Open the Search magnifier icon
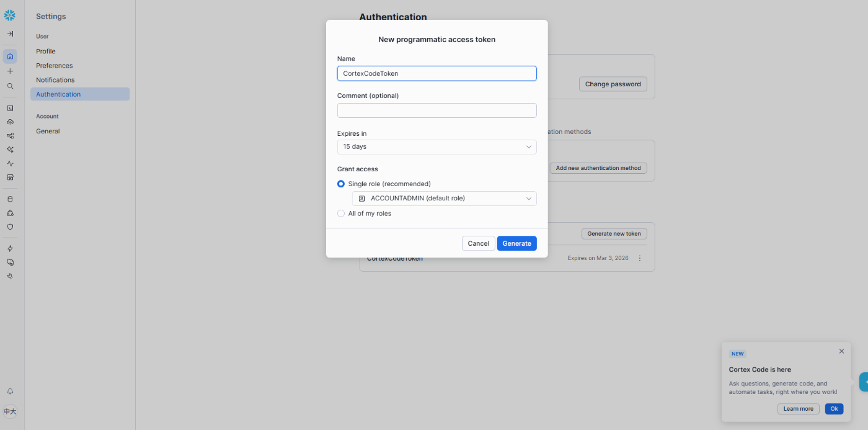Viewport: 868px width, 430px height. (10, 86)
